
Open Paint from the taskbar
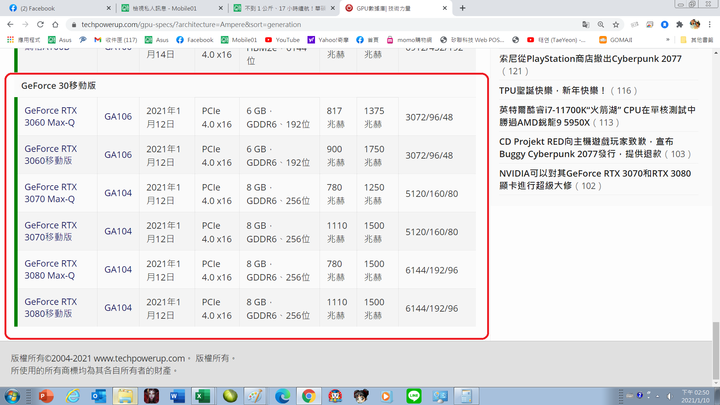255,396
